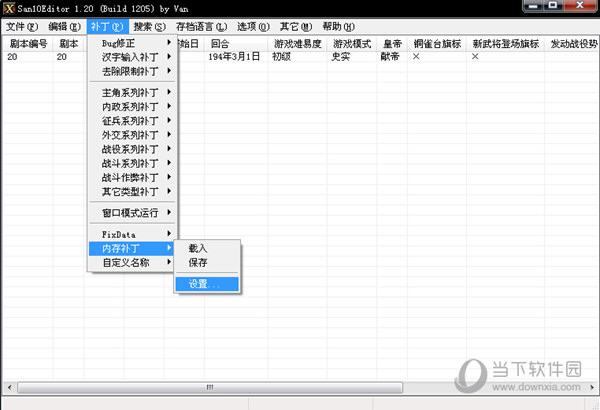Expand the 内政系列补丁 submenu
600x410 pixels.
tap(132, 106)
